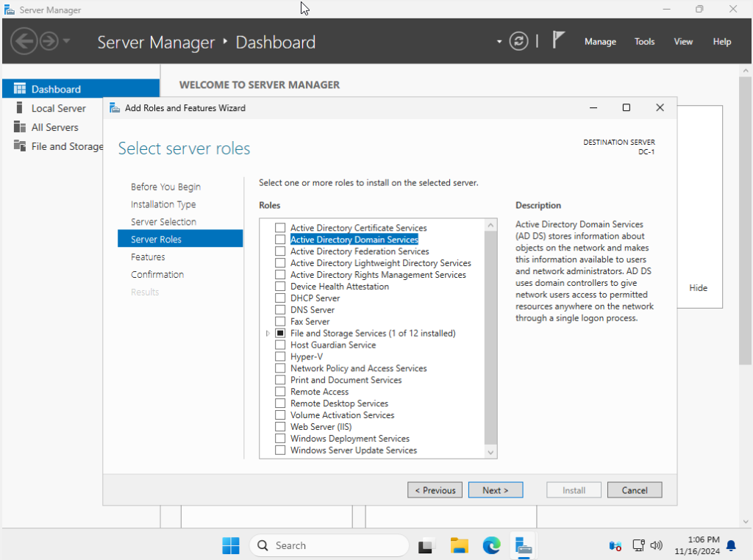Click the Hide link in welcome panel
The height and width of the screenshot is (560, 753).
(699, 288)
